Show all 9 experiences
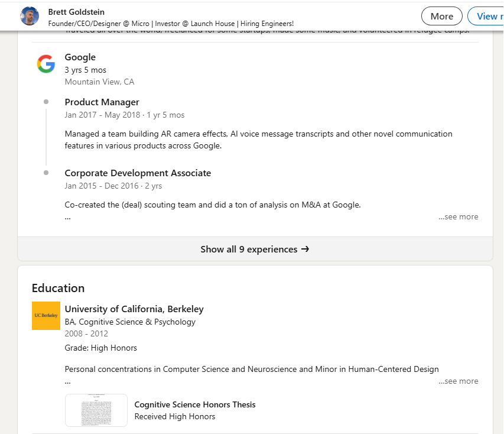Viewport: 504px width, 434px height. click(x=255, y=249)
